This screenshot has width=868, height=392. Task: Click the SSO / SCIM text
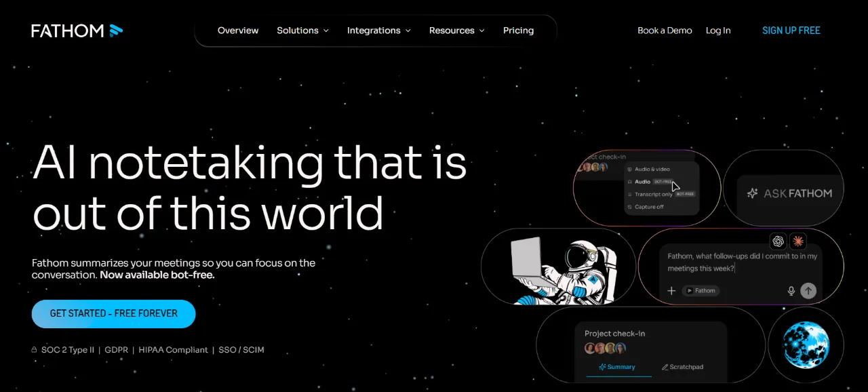pos(241,350)
